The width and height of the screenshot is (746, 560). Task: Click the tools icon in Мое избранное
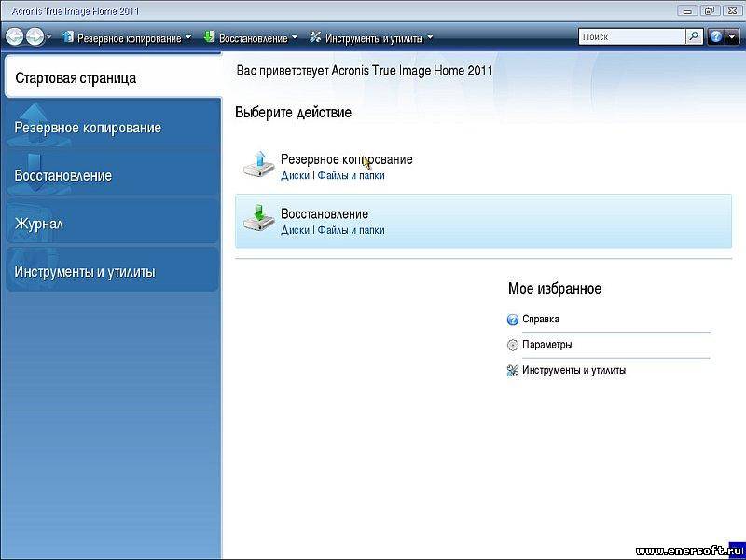click(512, 371)
